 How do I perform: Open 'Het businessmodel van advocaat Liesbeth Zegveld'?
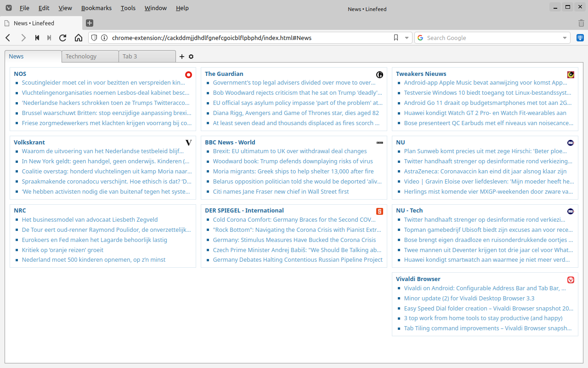90,219
